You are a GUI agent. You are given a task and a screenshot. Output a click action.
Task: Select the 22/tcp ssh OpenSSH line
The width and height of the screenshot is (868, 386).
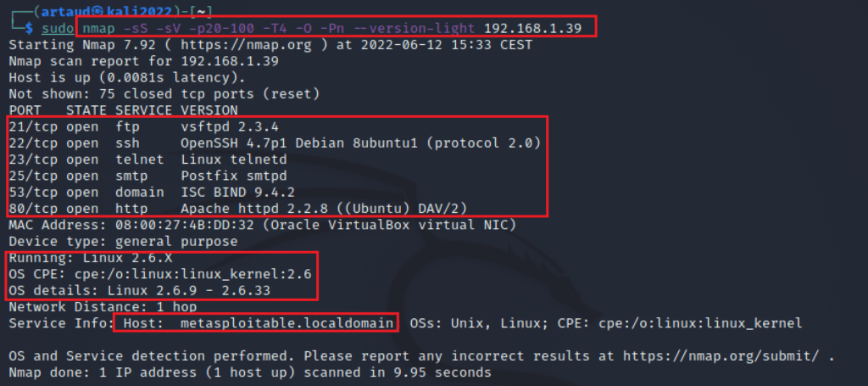[x=274, y=143]
